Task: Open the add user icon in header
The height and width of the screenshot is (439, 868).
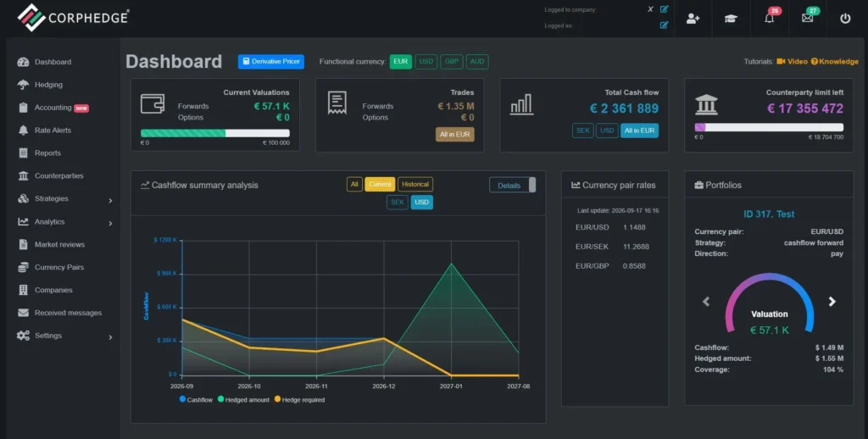Action: (693, 19)
